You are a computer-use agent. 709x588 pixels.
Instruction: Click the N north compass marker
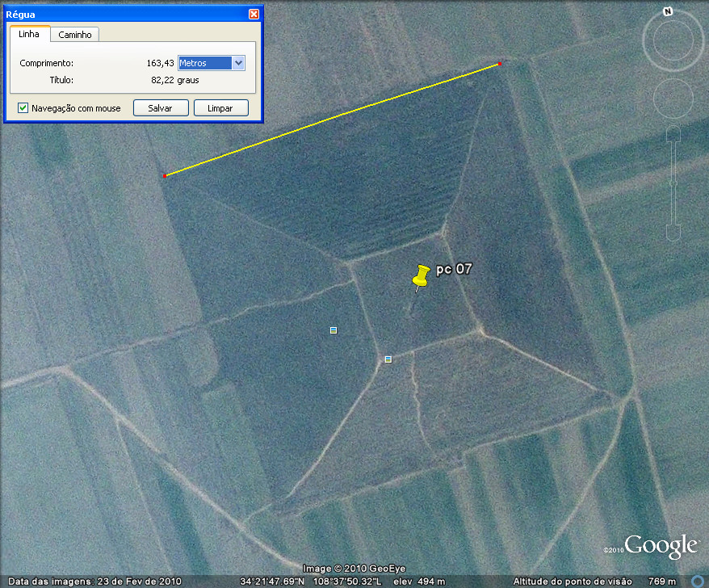tap(668, 11)
